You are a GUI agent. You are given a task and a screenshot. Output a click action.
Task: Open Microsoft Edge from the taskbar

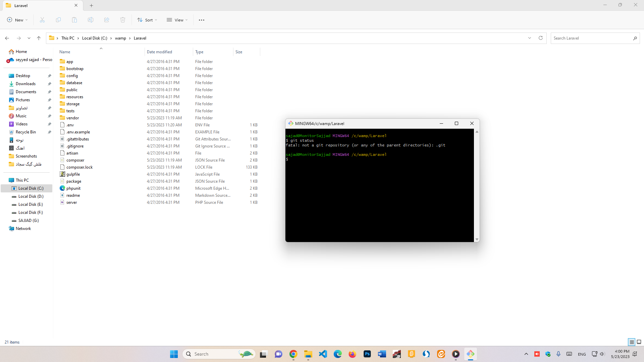[x=338, y=354]
